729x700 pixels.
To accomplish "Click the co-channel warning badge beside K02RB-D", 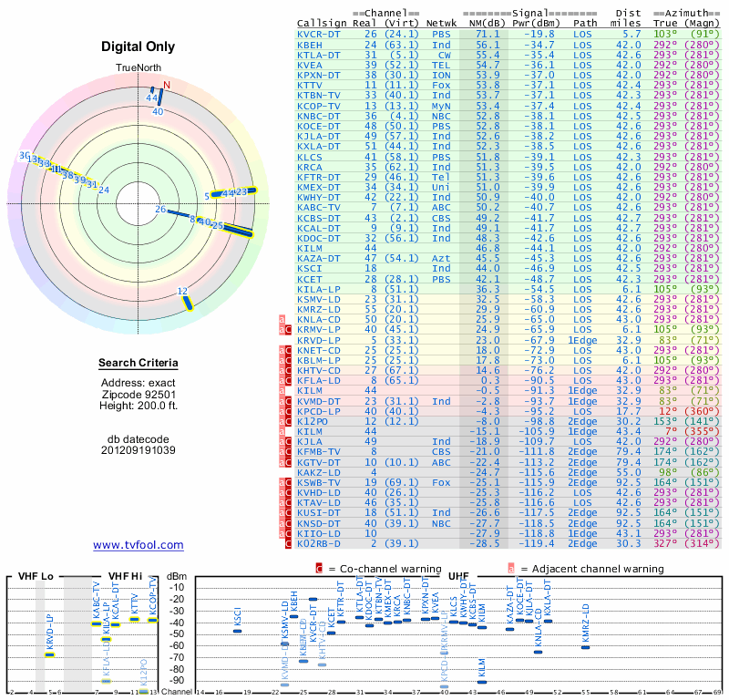I will (288, 543).
